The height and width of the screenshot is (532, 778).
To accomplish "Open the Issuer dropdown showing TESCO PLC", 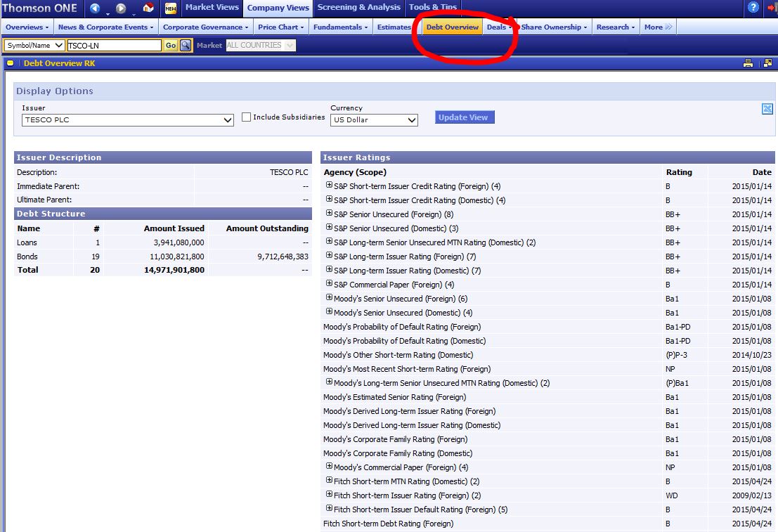I will click(128, 120).
